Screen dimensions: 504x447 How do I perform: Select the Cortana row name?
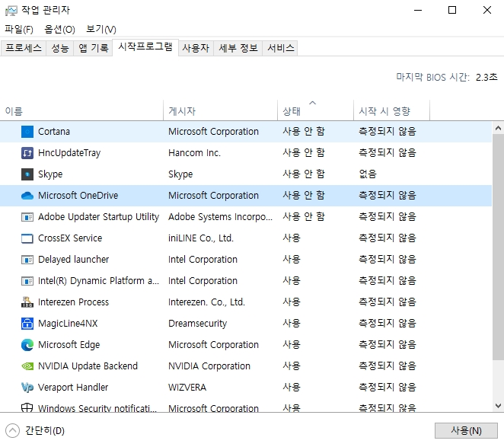(x=54, y=132)
